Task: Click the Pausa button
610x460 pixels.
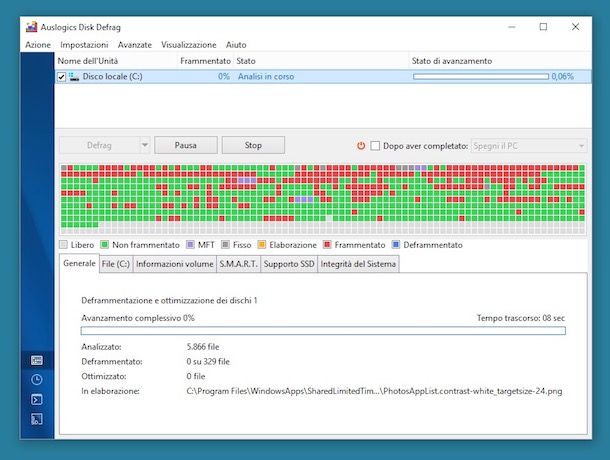Action: [186, 145]
